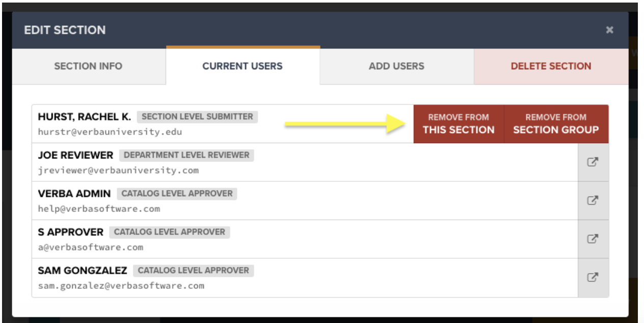
Task: Click Sam Gongzalez's Catalog Level Approver badge
Action: pos(194,271)
